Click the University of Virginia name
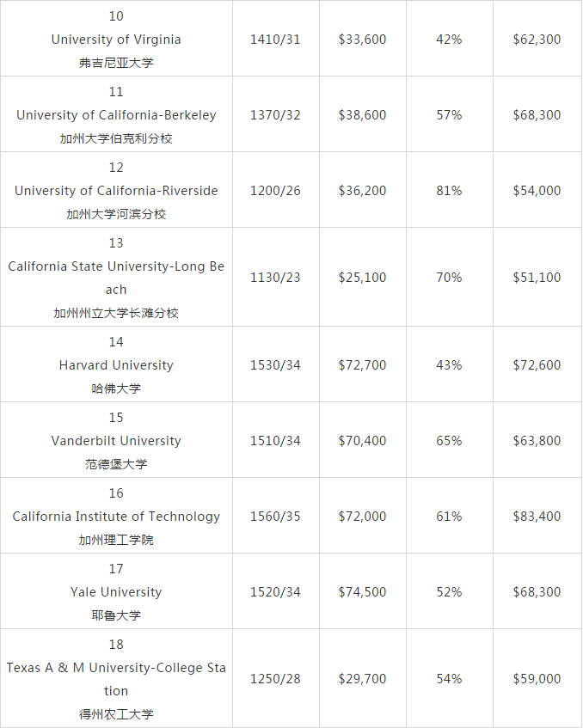 (x=116, y=40)
